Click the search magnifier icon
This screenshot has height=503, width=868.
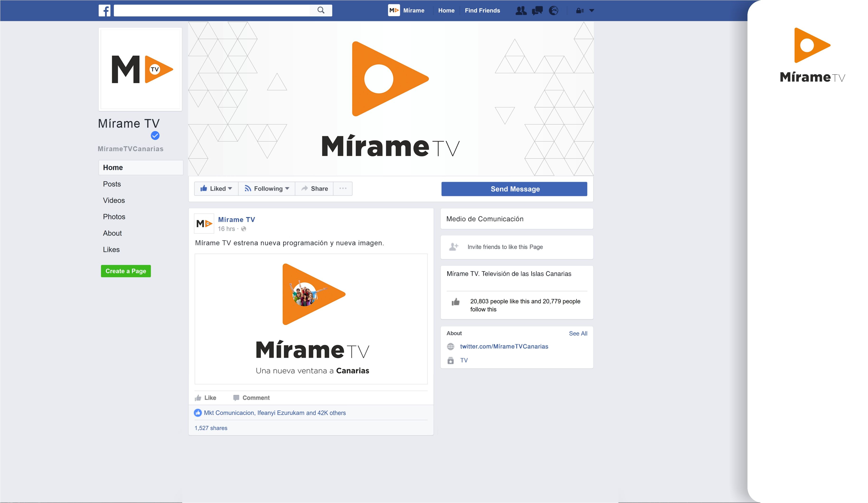(321, 10)
